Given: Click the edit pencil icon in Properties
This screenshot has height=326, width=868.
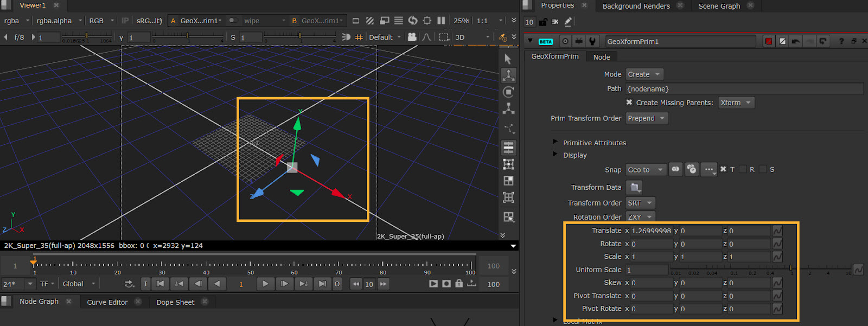Looking at the screenshot, I should tap(568, 22).
